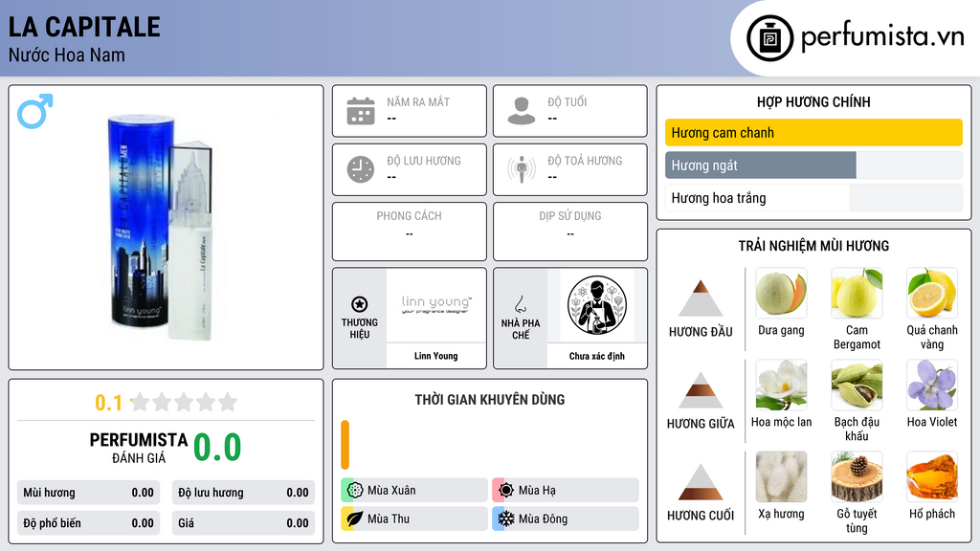The image size is (980, 551).
Task: Click the Độ lưu hương 0.00 score field
Action: 243,493
